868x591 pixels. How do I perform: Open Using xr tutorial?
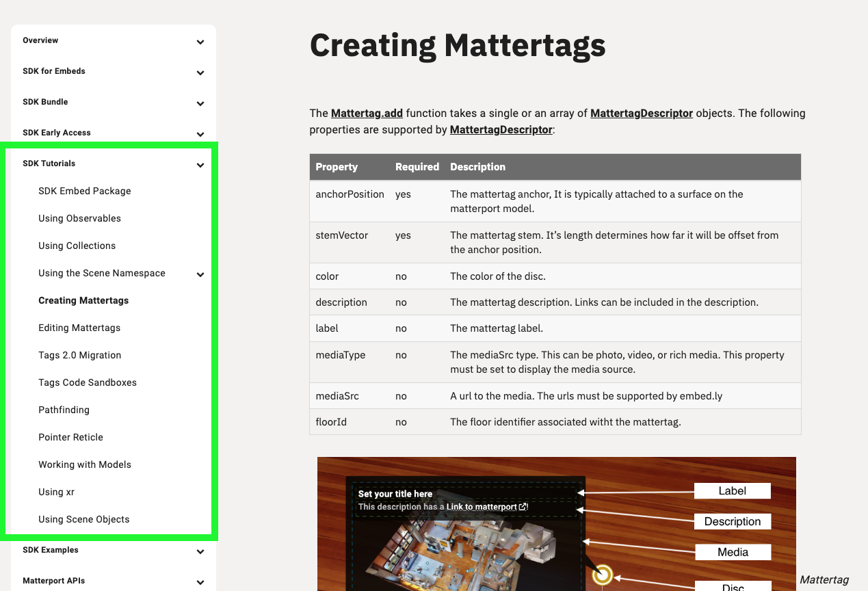click(56, 492)
